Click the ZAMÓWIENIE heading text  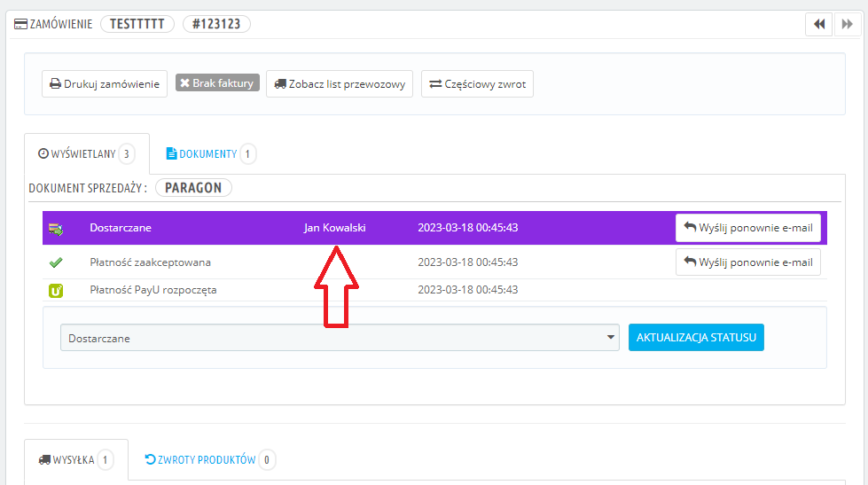(x=61, y=24)
